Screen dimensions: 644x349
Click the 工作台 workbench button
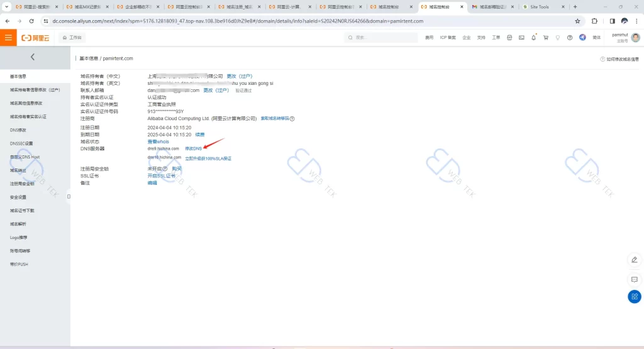click(72, 38)
